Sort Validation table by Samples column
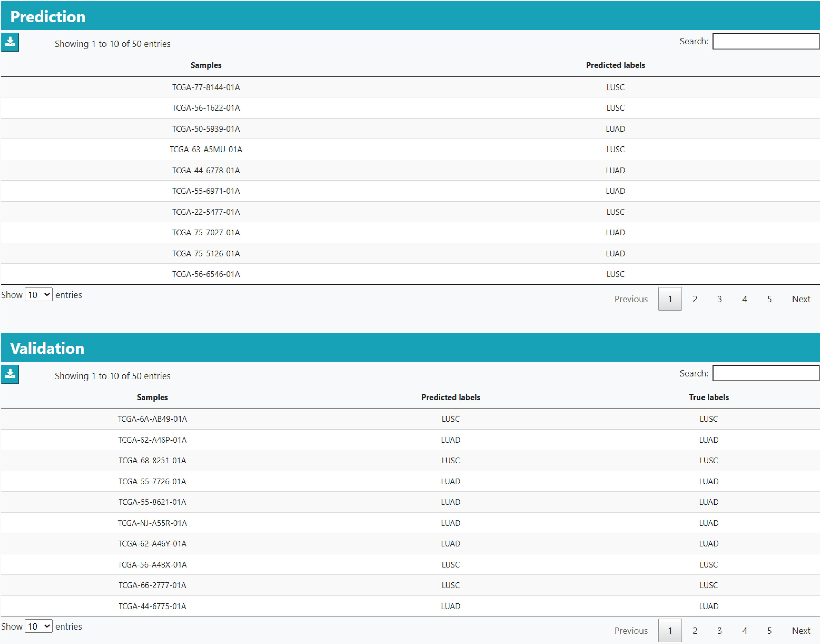 coord(152,397)
